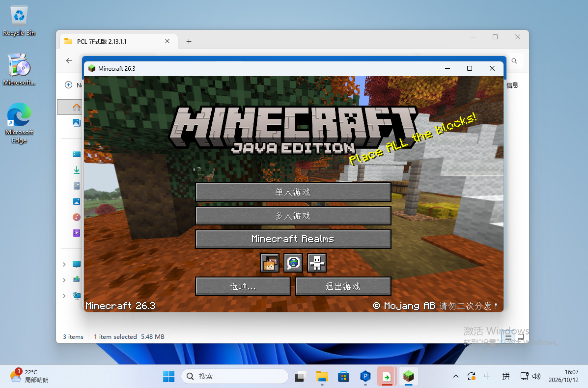
Task: Go back in File Explorer
Action: (69, 61)
